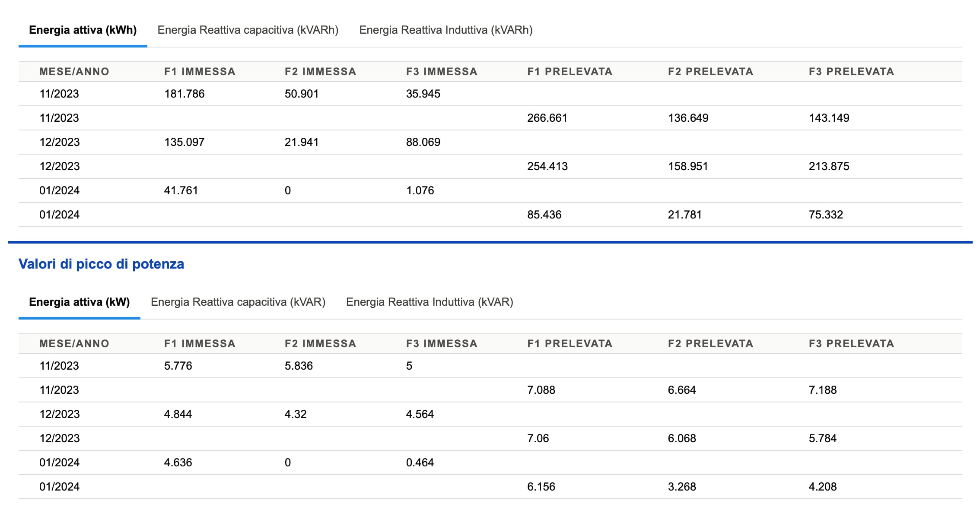Click the F3 prelevata value 143.149
Screen dimensions: 980x513
(x=829, y=118)
